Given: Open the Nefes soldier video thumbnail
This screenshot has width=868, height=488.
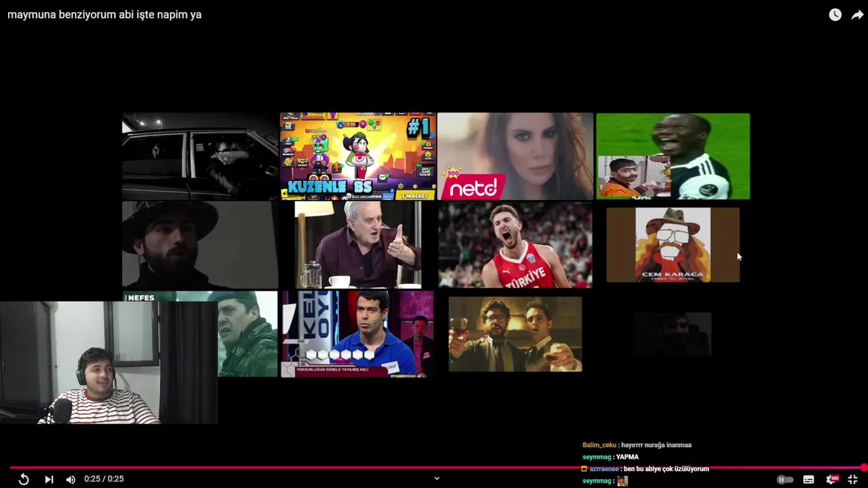Looking at the screenshot, I should 248,334.
